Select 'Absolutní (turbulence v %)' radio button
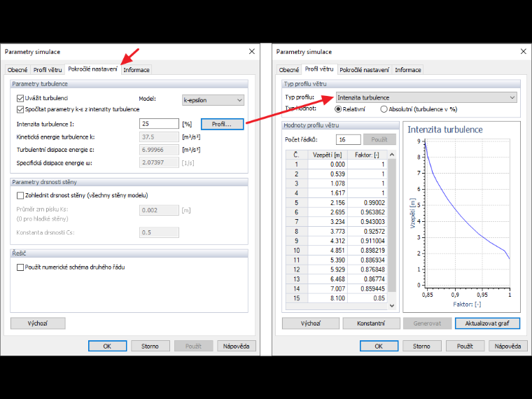 [x=384, y=109]
